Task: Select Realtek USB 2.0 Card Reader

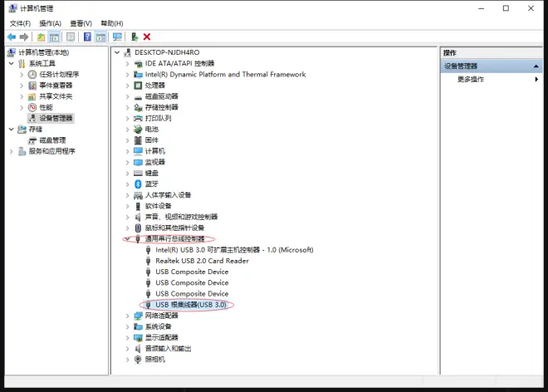Action: (202, 261)
